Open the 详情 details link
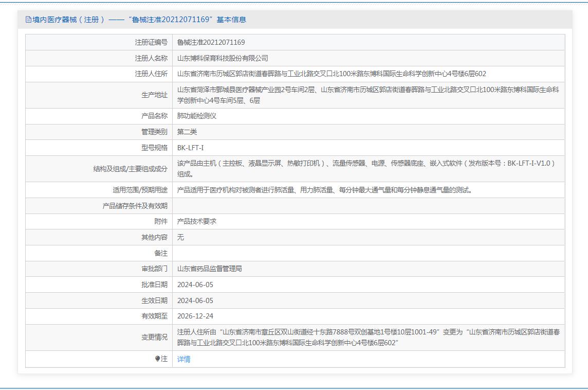 pyautogui.click(x=183, y=359)
